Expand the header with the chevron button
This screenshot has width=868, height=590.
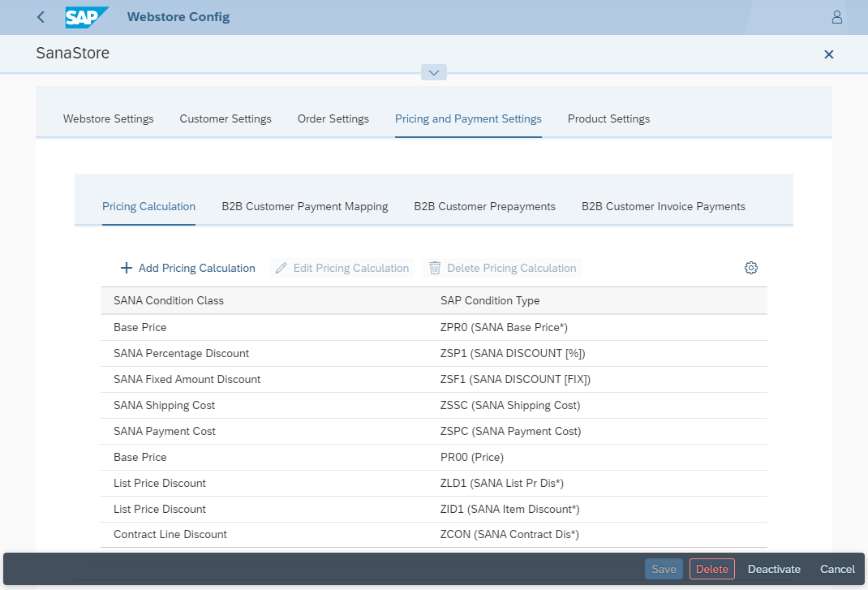click(x=434, y=72)
